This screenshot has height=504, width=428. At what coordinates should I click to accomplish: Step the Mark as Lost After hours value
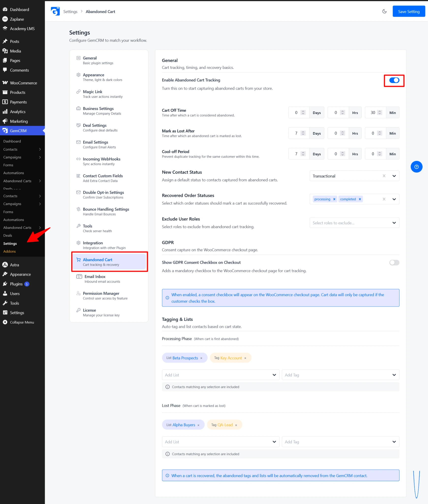(x=342, y=133)
